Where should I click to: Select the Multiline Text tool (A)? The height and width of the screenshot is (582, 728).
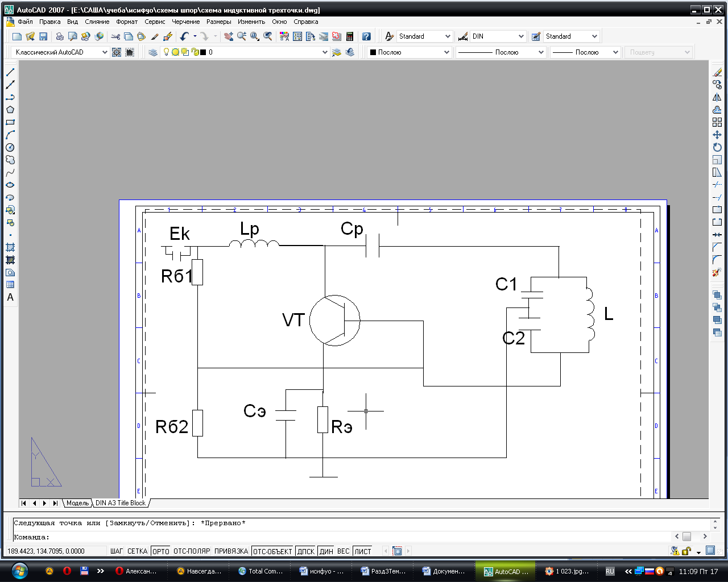10,297
